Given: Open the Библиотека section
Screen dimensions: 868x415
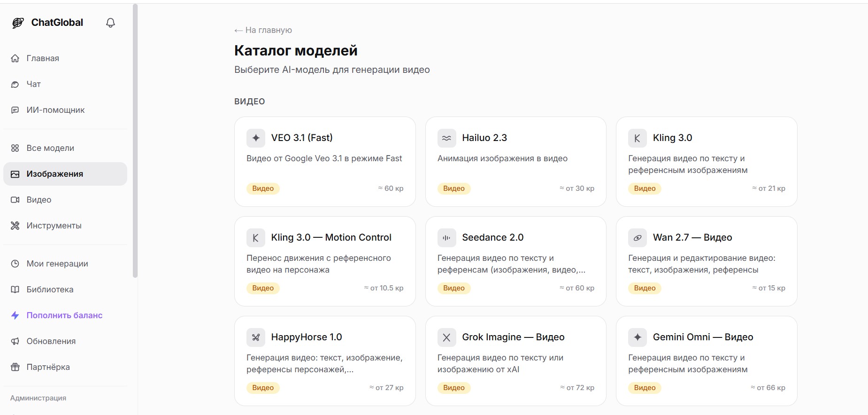Looking at the screenshot, I should 65,290.
